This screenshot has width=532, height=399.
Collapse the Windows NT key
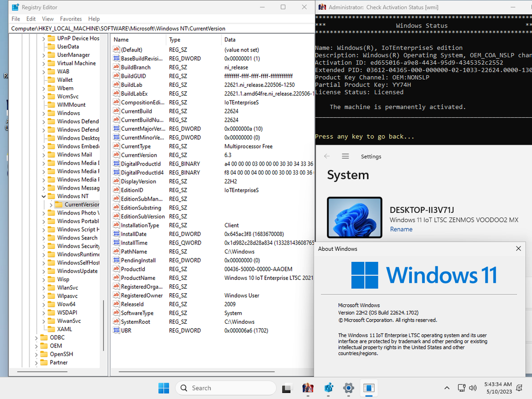point(43,196)
